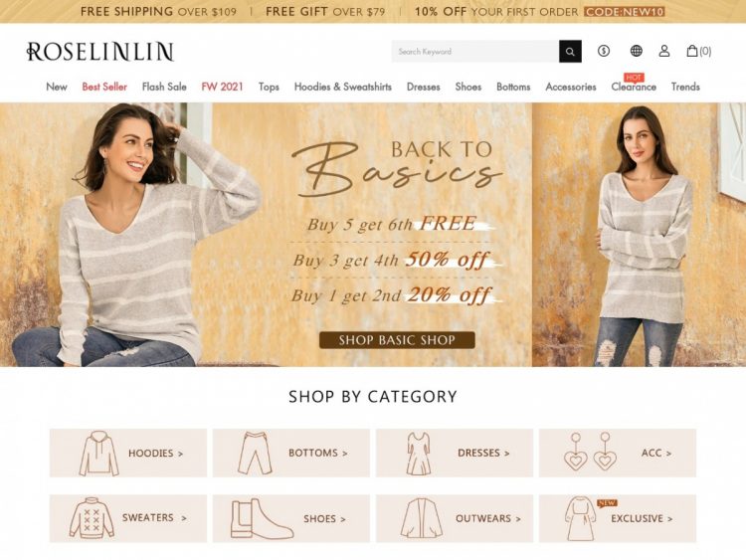
Task: Open the Shoes boot category tile
Action: 291,518
